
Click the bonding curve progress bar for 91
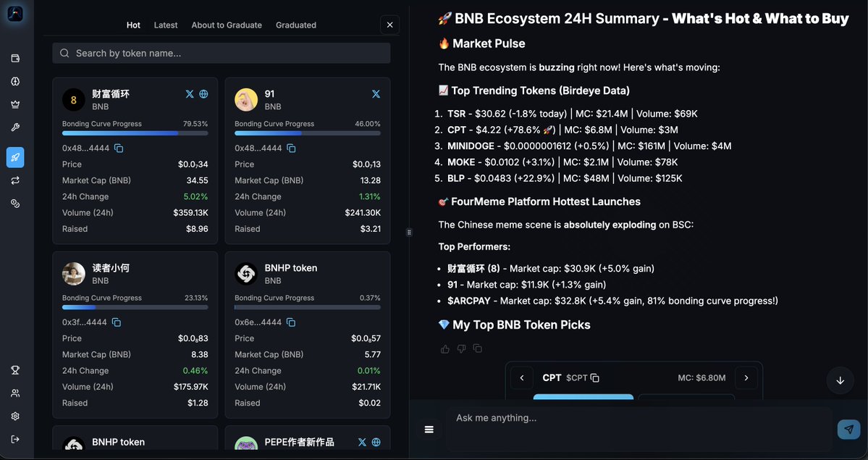pyautogui.click(x=307, y=133)
